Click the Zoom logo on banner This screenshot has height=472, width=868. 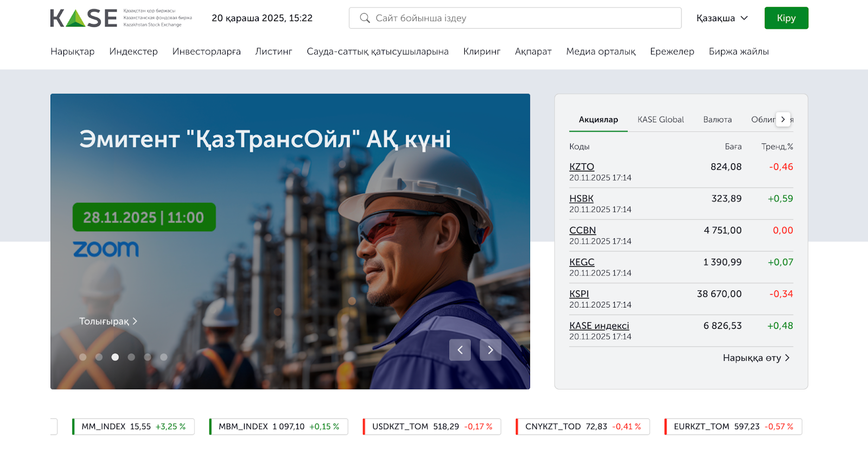[106, 249]
